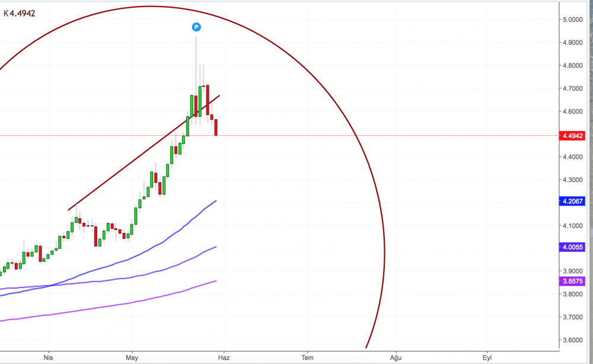The width and height of the screenshot is (593, 364).
Task: Select the Haz month on time axis
Action: (224, 357)
